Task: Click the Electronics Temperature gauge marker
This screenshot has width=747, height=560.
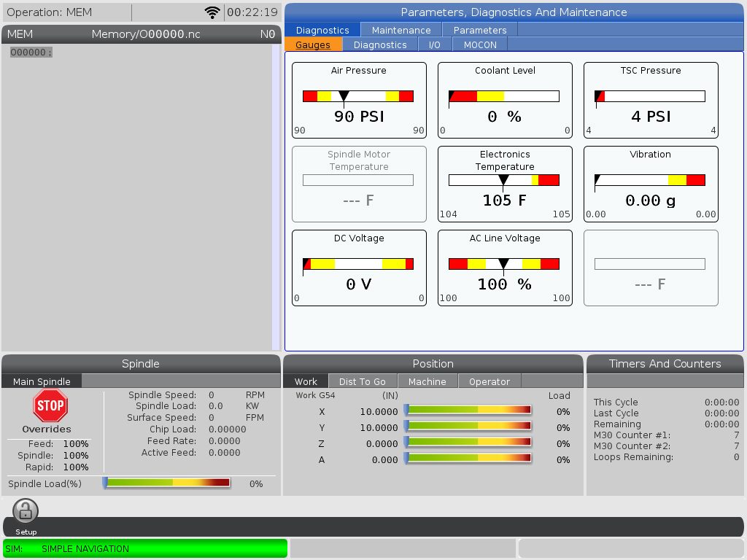Action: 503,180
